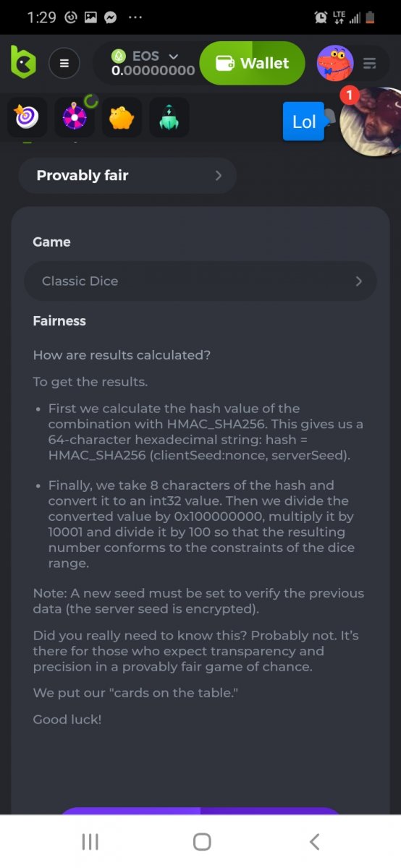This screenshot has width=401, height=868.
Task: Tap the dinosaur profile avatar
Action: tap(335, 64)
